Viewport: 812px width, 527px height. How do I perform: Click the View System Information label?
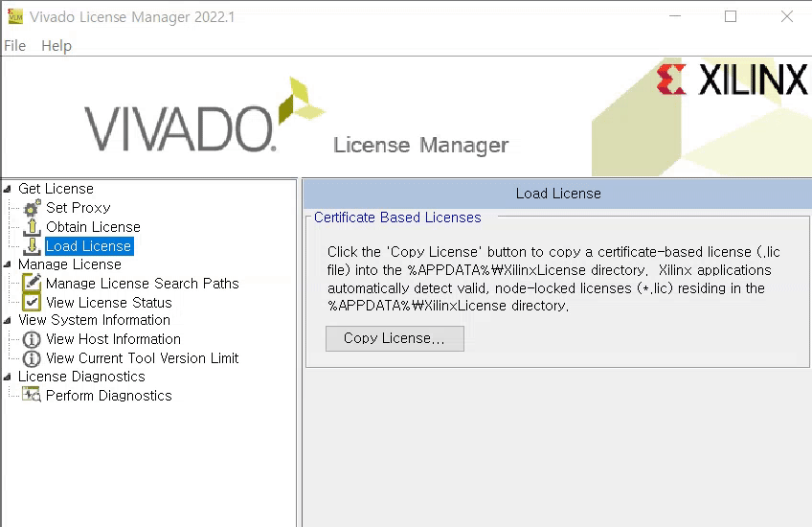94,320
